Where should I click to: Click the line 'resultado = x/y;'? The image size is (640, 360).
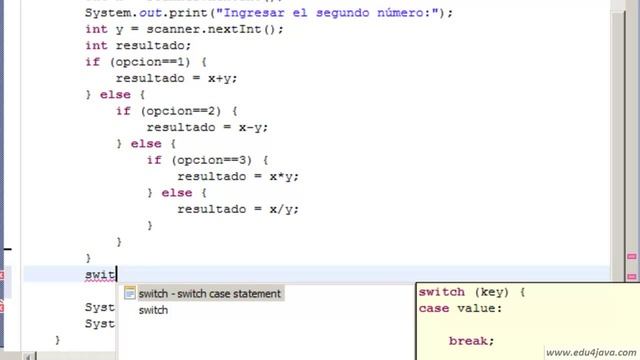click(238, 209)
